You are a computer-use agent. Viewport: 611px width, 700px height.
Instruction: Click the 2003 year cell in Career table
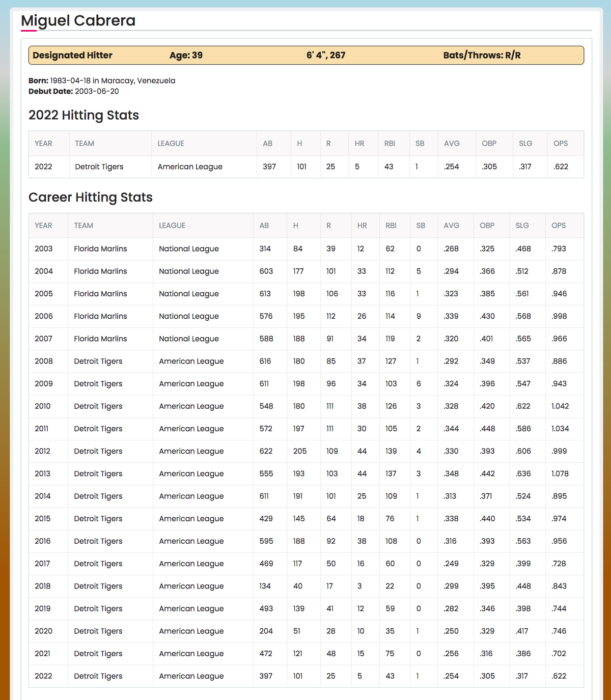click(43, 249)
